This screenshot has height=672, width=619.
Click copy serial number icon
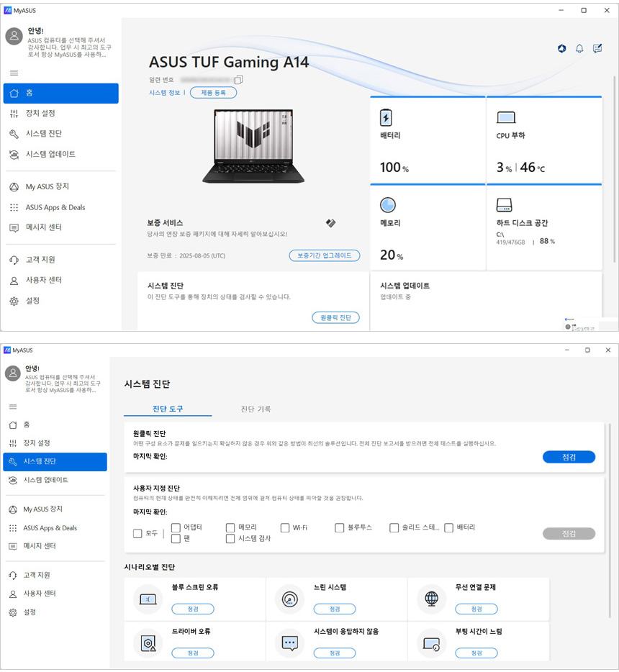pos(238,80)
